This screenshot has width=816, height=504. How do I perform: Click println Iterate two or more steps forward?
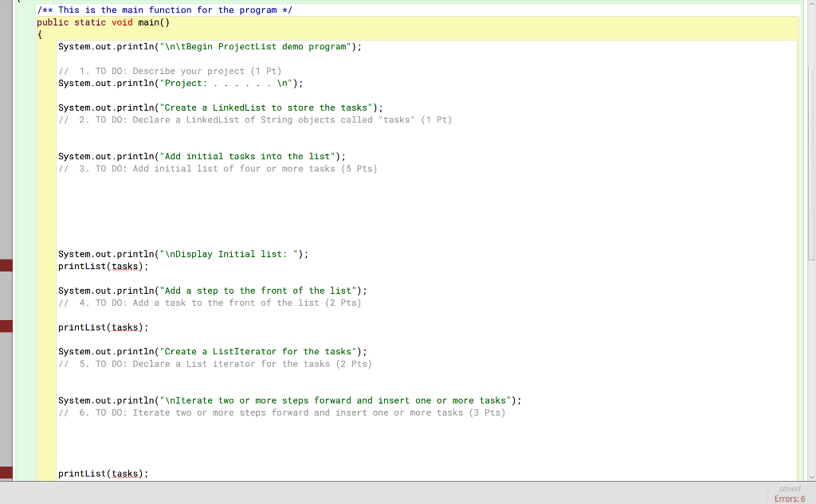(x=290, y=400)
